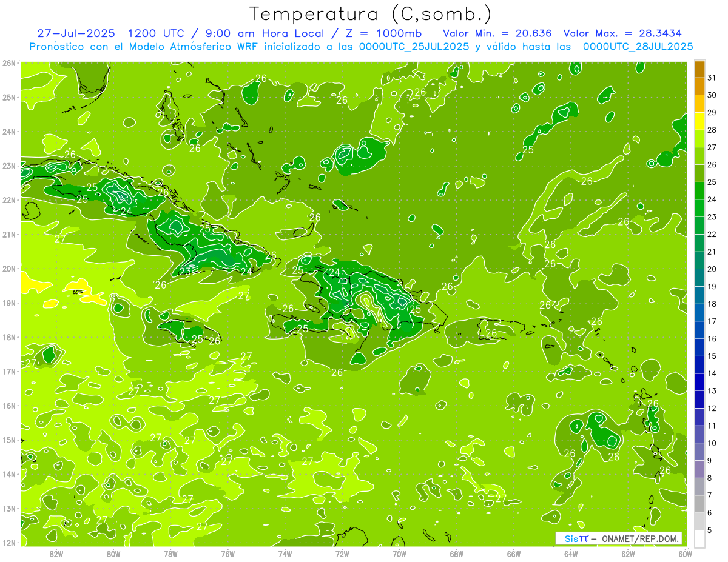
Task: Pick the gray swatch between 6 and 7
Action: (x=699, y=504)
